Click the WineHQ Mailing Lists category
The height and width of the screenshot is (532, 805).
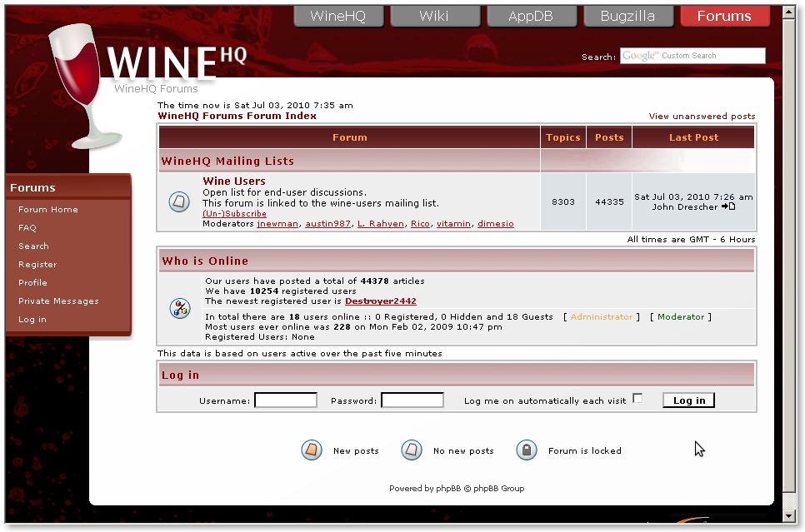[228, 161]
